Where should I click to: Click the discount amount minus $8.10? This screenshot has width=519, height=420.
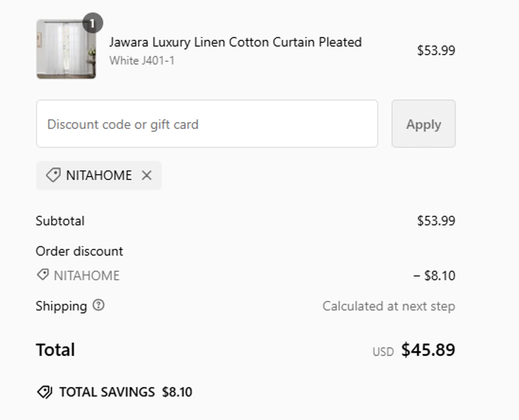tap(435, 276)
